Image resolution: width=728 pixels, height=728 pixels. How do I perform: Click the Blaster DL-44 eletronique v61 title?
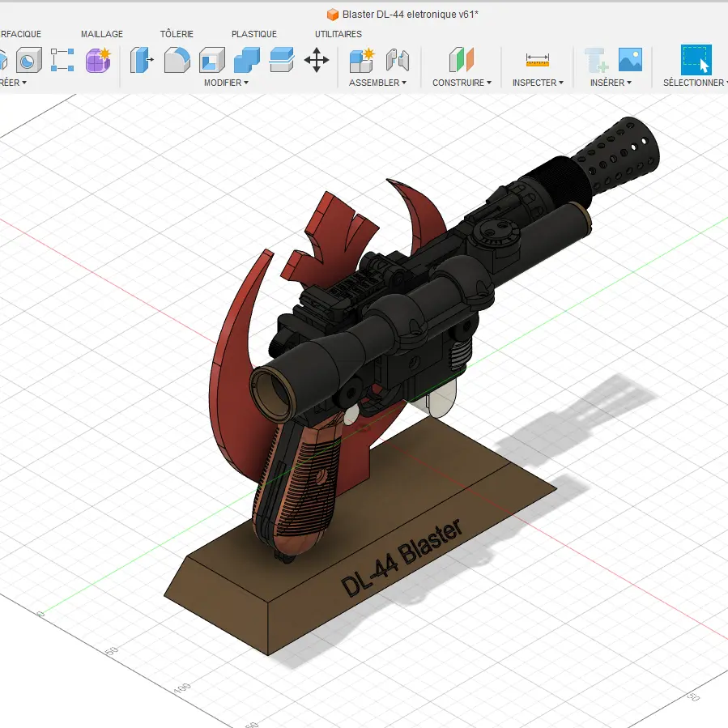[x=410, y=15]
